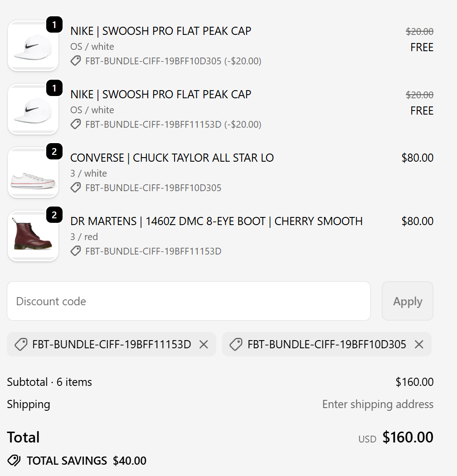The width and height of the screenshot is (457, 476).
Task: Click tag icon on second Nike cap discount
Action: (x=76, y=124)
